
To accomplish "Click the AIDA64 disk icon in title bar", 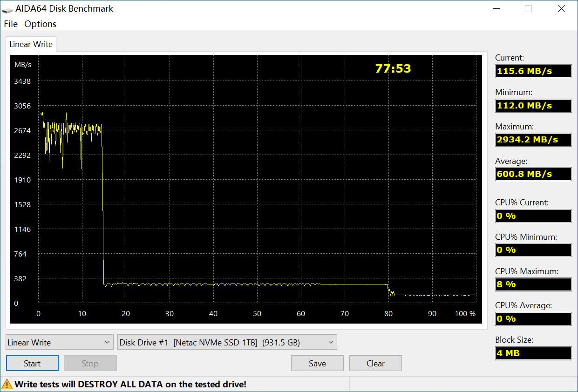I will (7, 9).
